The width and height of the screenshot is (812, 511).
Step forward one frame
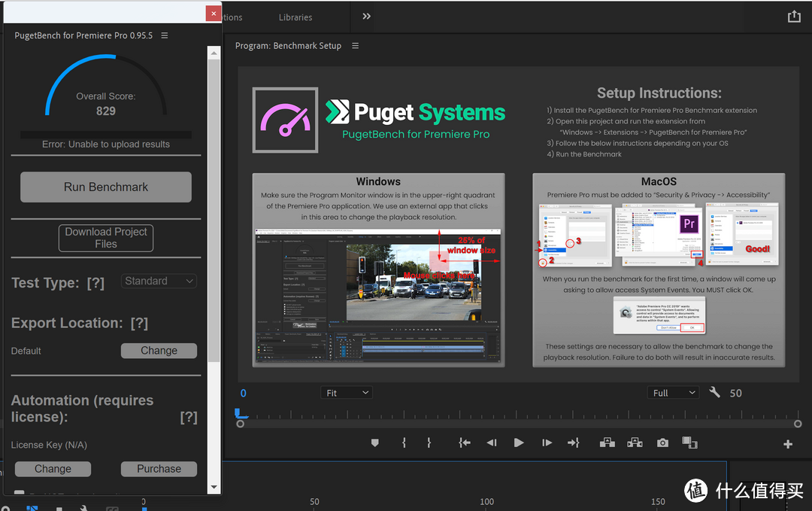(x=547, y=443)
